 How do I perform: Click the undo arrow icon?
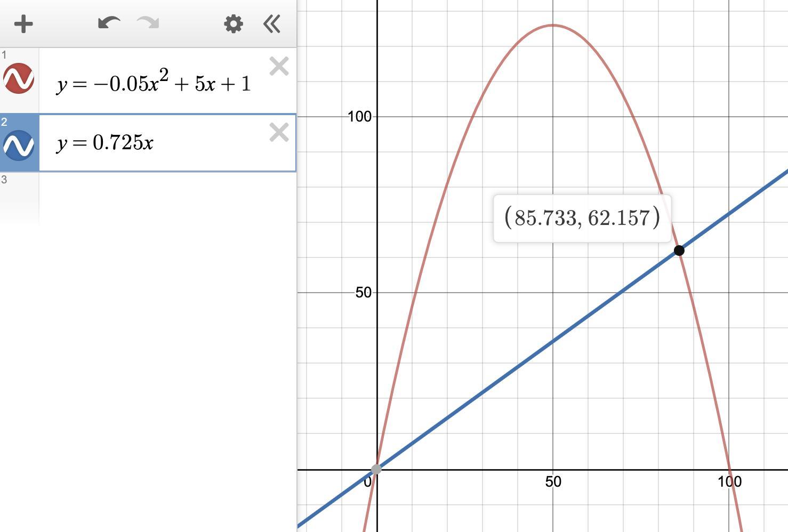[109, 23]
